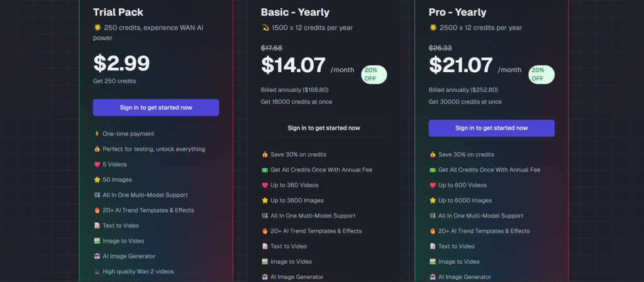Click Trial Pack AI Image Generator icon
This screenshot has width=644, height=282.
tap(97, 256)
